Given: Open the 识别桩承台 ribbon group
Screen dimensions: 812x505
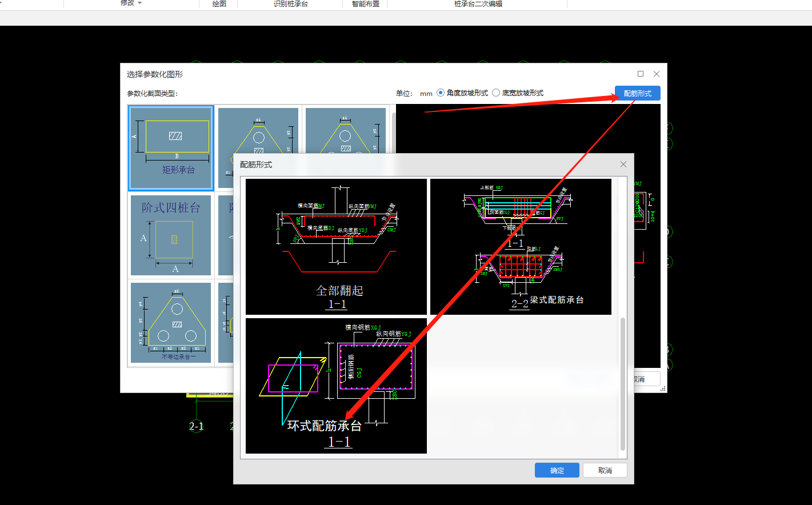Looking at the screenshot, I should pyautogui.click(x=290, y=4).
